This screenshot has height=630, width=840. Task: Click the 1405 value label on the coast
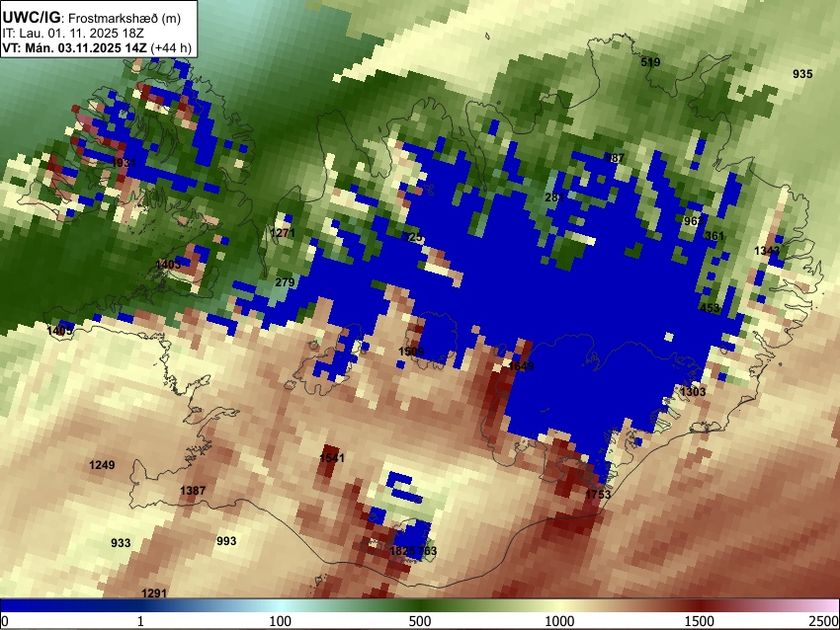[x=59, y=330]
